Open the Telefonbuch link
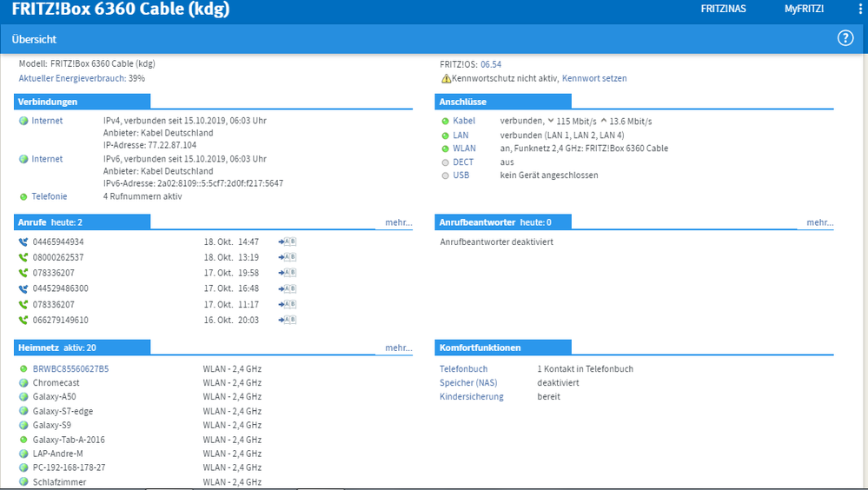868x490 pixels. point(464,368)
